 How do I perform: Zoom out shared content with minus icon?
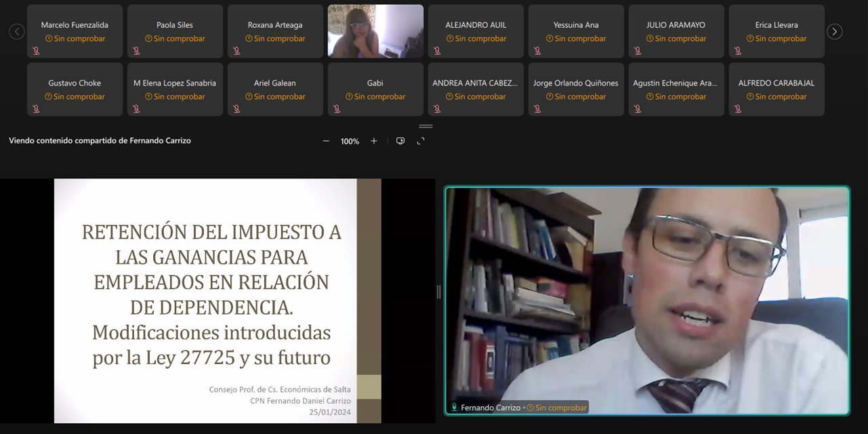(326, 141)
